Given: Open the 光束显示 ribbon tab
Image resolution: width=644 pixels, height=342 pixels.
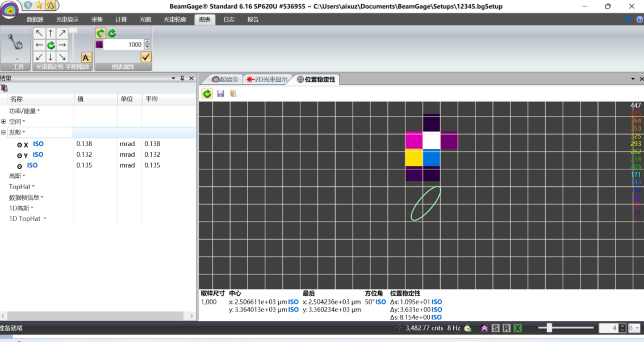Looking at the screenshot, I should click(67, 19).
